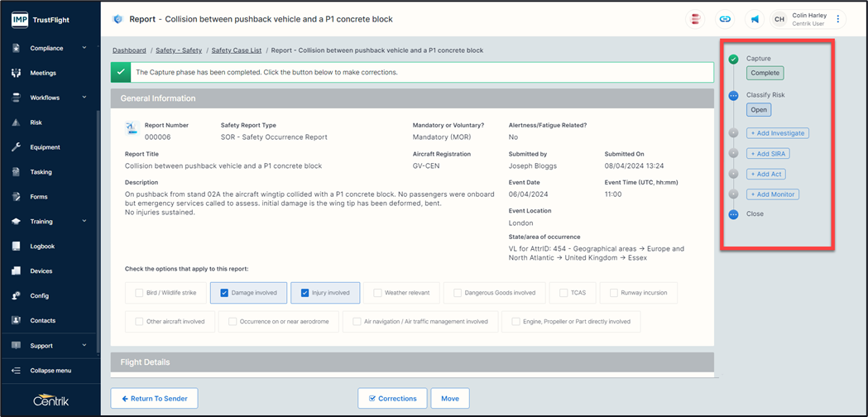The image size is (868, 417).
Task: Click the Equipment wrench icon in sidebar
Action: [x=16, y=147]
